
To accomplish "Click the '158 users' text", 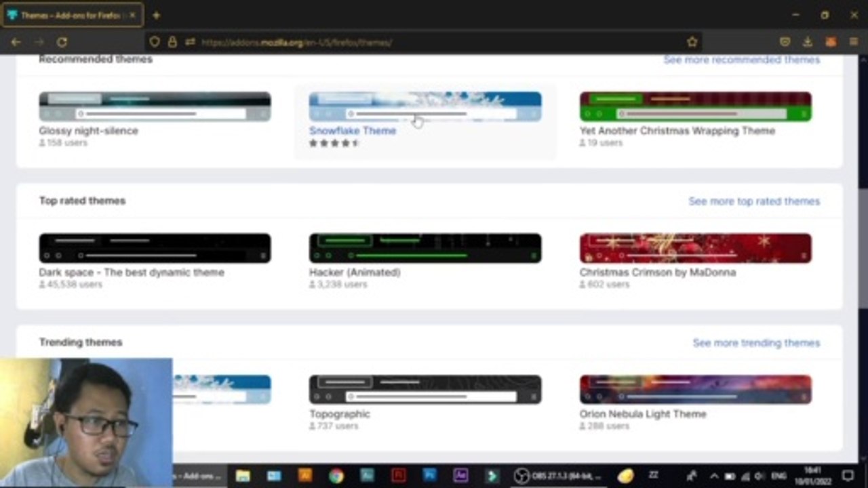I will point(67,143).
